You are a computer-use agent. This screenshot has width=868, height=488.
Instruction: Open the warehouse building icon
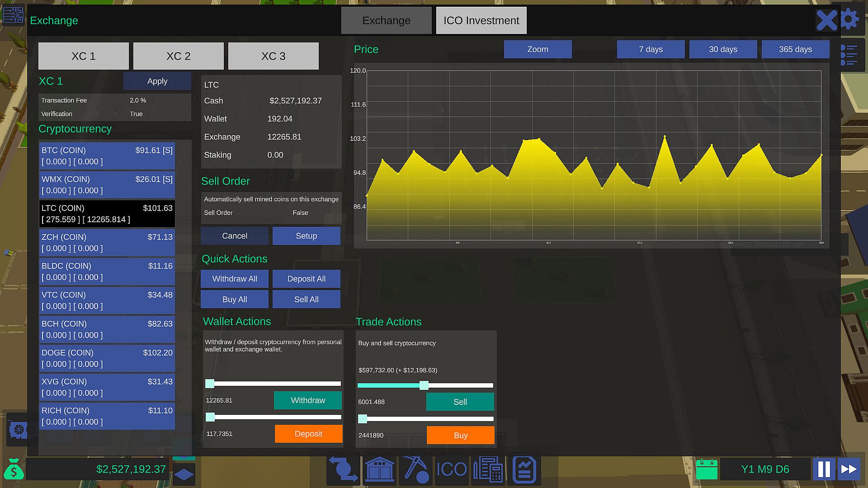coord(379,469)
